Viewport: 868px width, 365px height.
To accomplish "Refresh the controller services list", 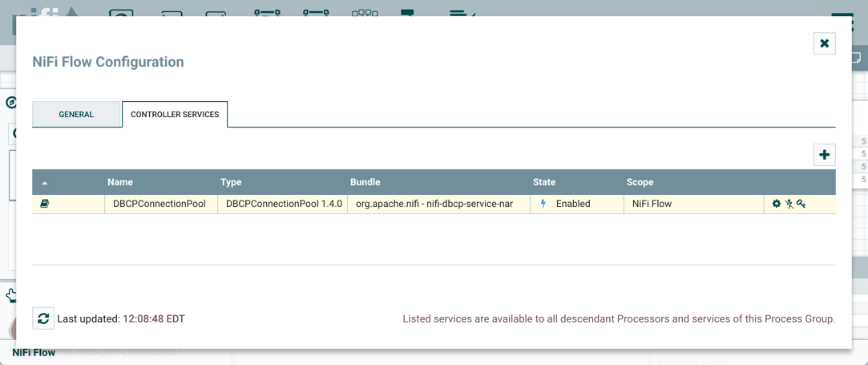I will coord(43,318).
